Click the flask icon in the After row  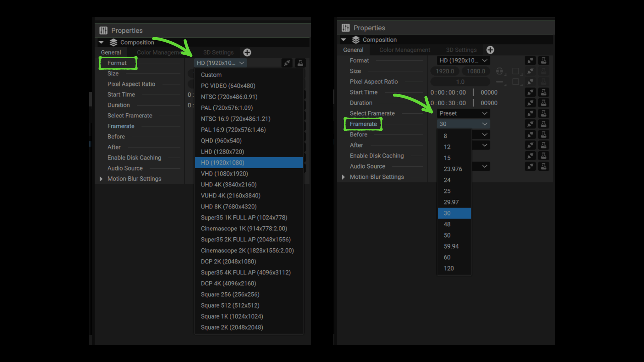[544, 145]
